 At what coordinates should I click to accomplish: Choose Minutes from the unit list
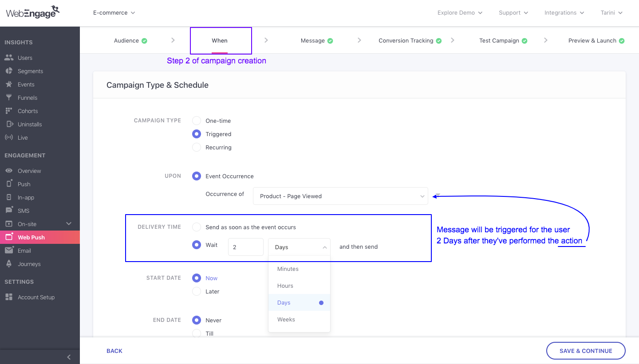[x=299, y=269]
